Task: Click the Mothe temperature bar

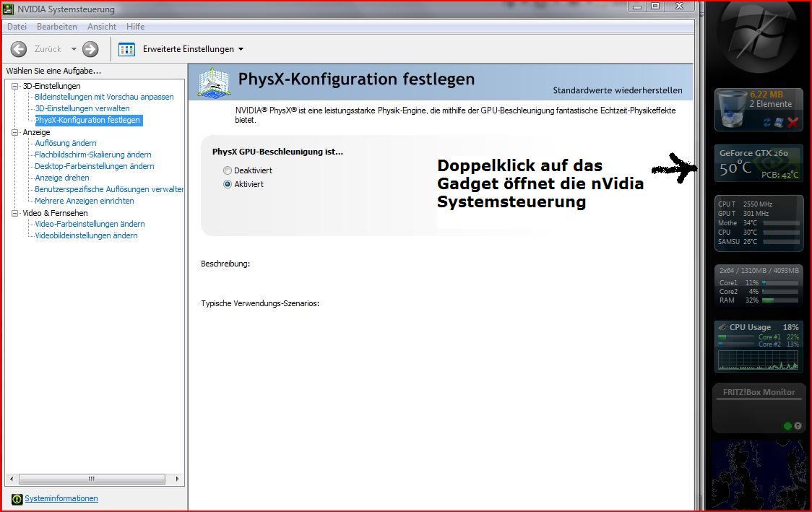Action: click(x=781, y=223)
